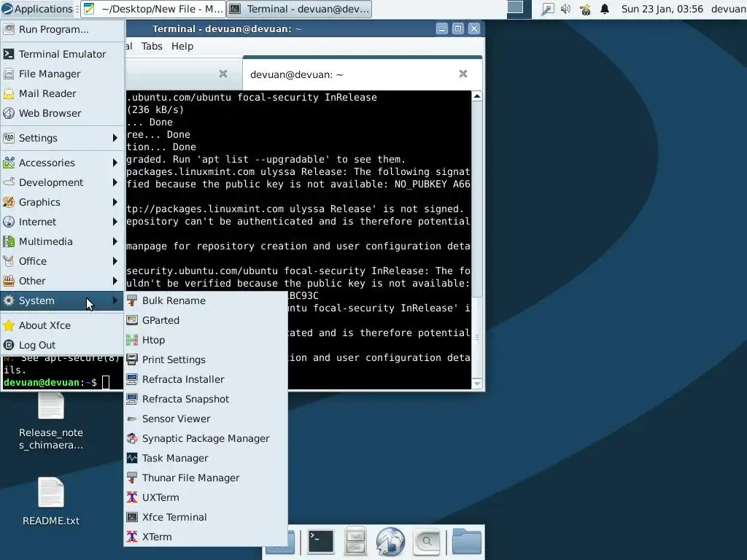The image size is (747, 560).
Task: Click the notification bell in panel
Action: point(605,9)
